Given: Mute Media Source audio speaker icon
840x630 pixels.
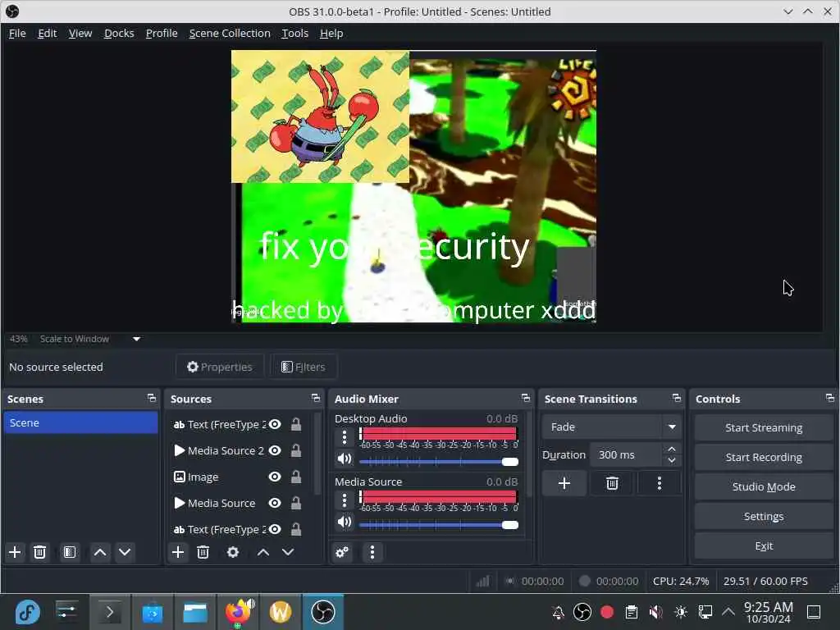Looking at the screenshot, I should pyautogui.click(x=345, y=523).
